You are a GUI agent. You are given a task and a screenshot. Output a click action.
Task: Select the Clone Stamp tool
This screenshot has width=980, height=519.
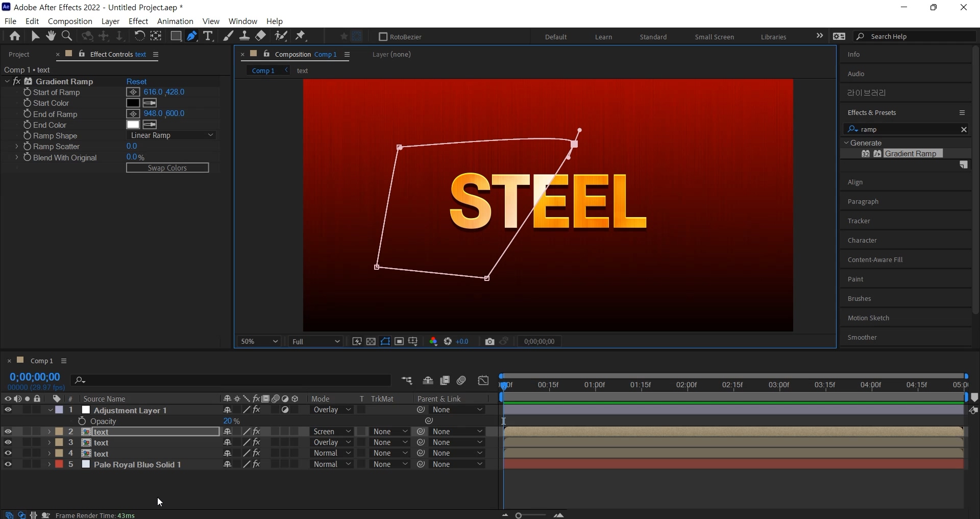click(244, 36)
